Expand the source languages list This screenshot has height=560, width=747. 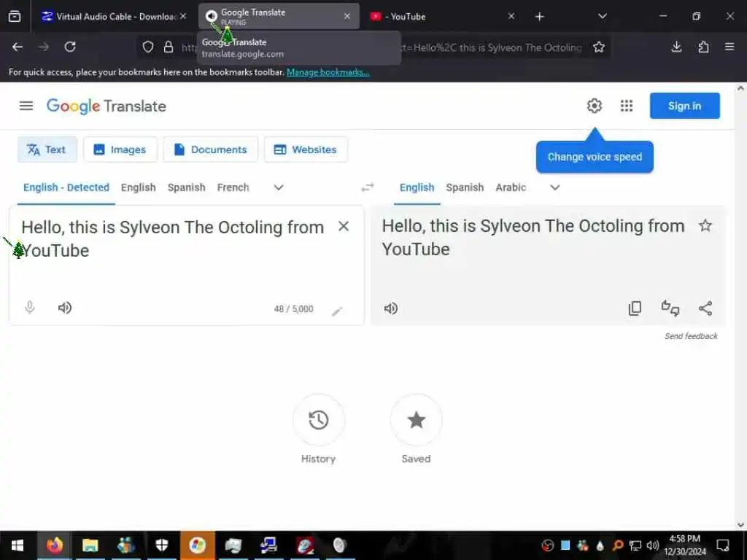[x=279, y=187]
